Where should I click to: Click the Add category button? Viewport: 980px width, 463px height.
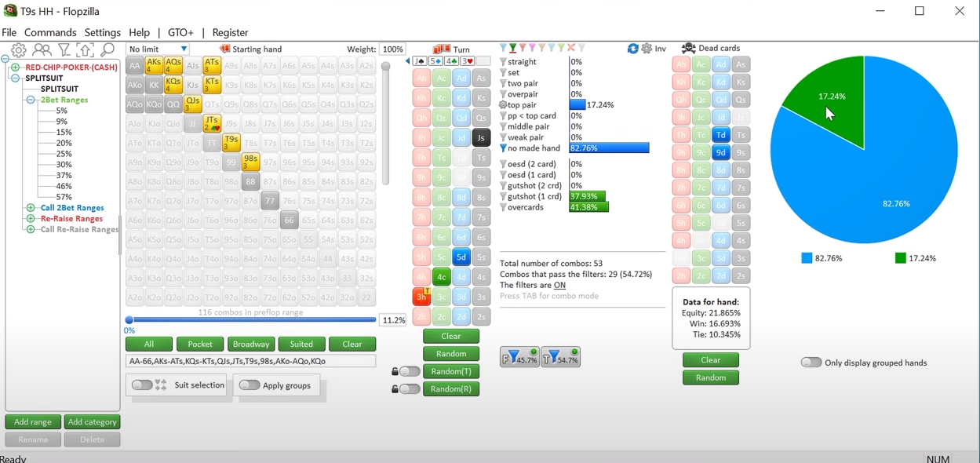(x=92, y=422)
